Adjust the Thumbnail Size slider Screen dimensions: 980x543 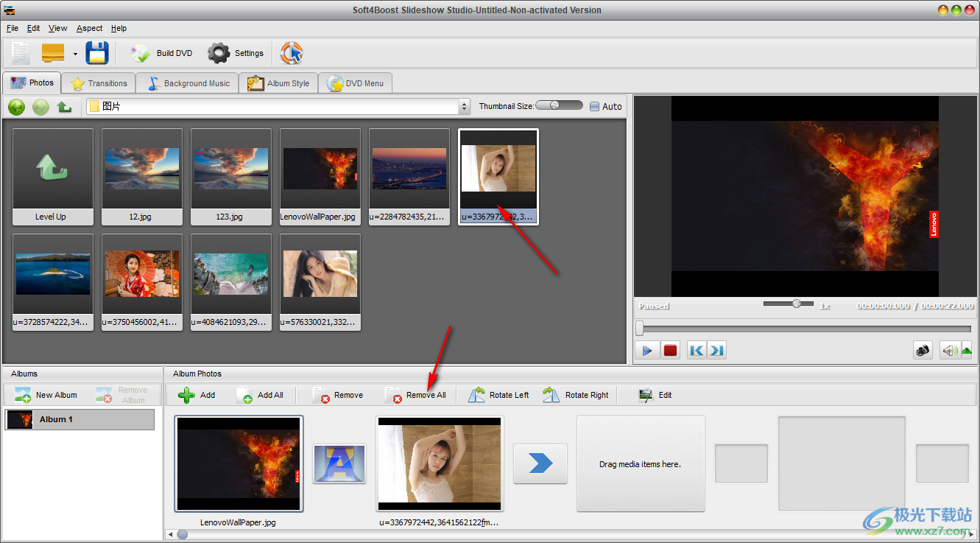pyautogui.click(x=559, y=105)
